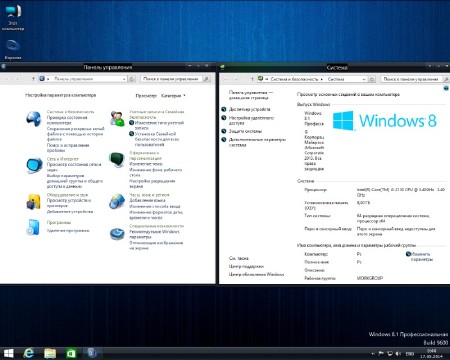Viewport: 450px width, 360px height.
Task: Open the volume icon in the system tray
Action: pyautogui.click(x=398, y=354)
